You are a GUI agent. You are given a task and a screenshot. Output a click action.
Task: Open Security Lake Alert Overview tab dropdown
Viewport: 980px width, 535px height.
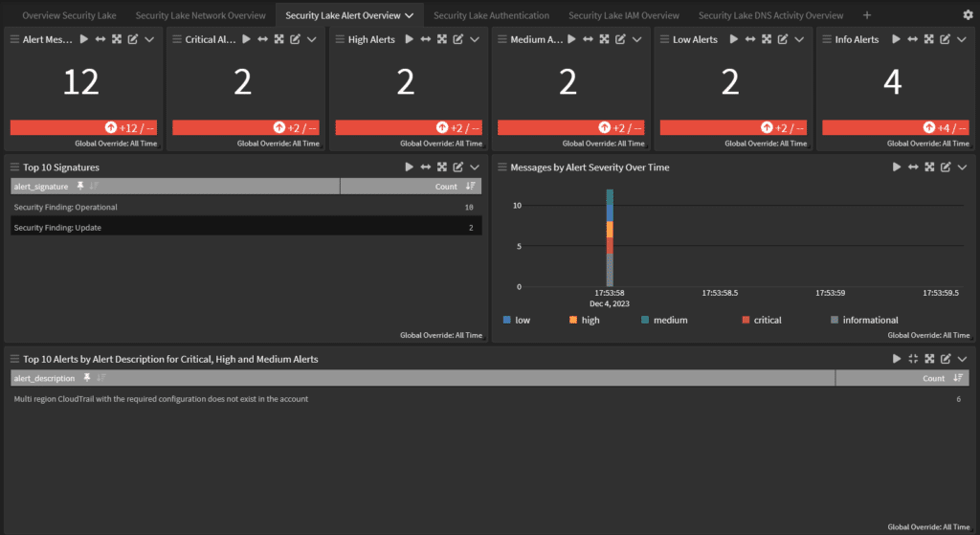(x=410, y=15)
